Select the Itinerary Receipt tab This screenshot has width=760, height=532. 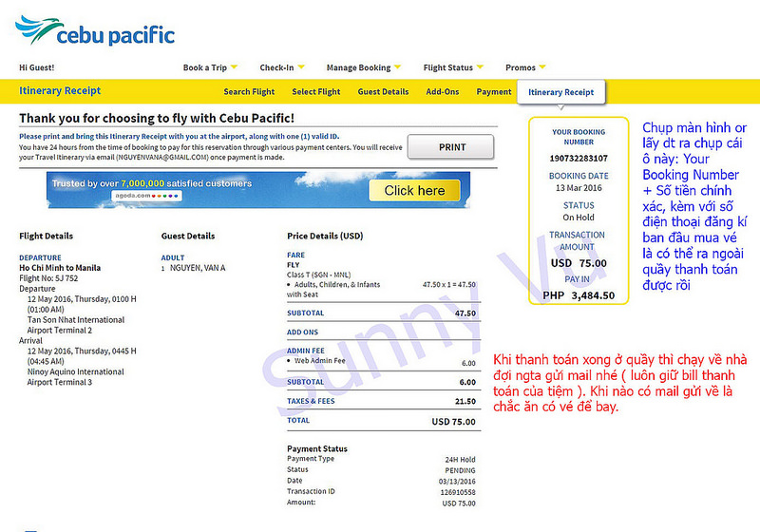[561, 92]
